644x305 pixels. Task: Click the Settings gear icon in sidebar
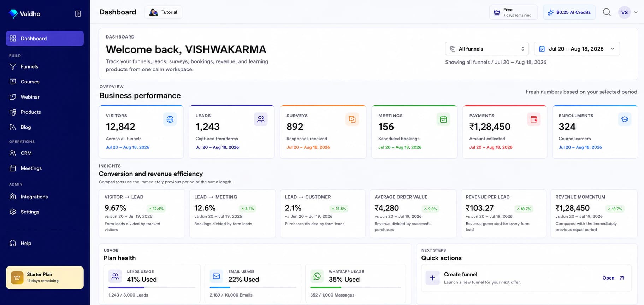tap(13, 212)
